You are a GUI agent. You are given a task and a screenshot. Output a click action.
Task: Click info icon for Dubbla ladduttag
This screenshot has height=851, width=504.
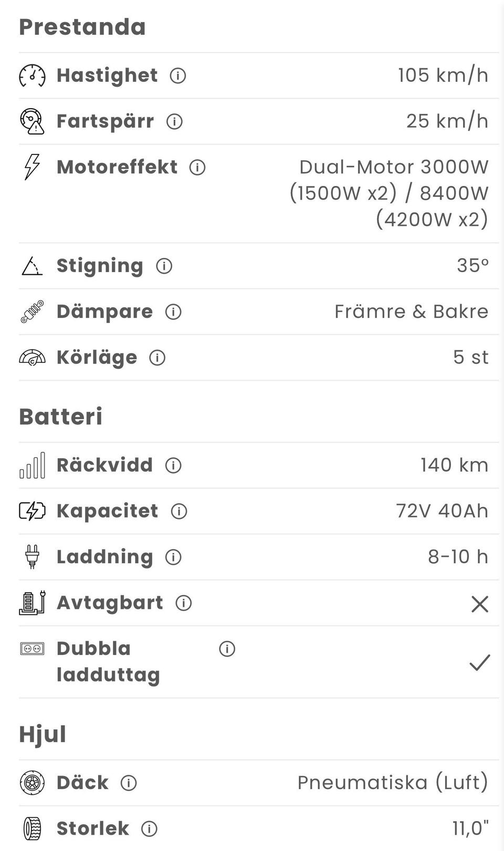tap(227, 649)
